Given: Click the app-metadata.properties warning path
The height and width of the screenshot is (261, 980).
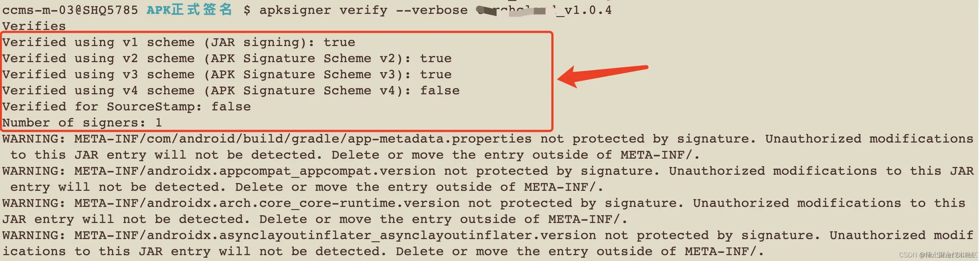Looking at the screenshot, I should tap(303, 139).
